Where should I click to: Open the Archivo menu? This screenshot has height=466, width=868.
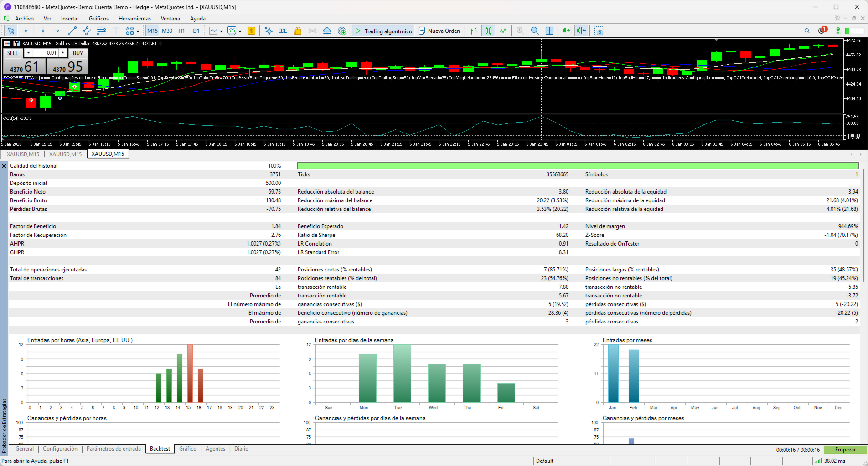tap(24, 19)
